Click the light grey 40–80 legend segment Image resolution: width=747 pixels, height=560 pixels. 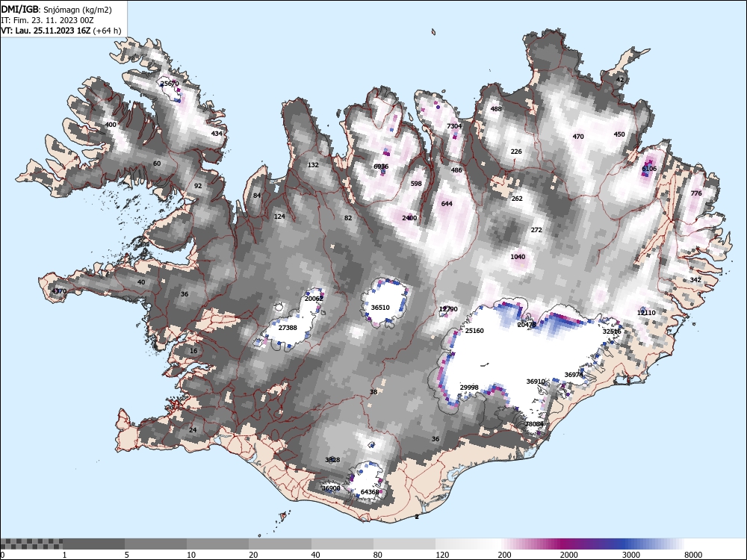tap(343, 544)
